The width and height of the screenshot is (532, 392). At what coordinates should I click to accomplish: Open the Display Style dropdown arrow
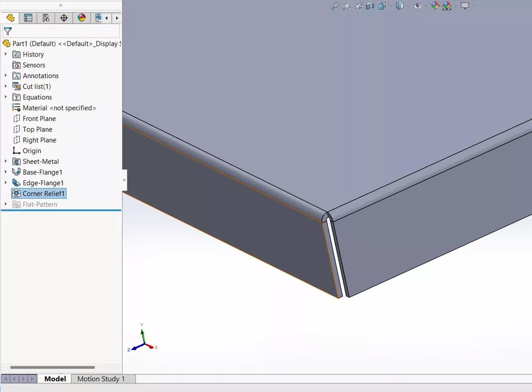408,6
